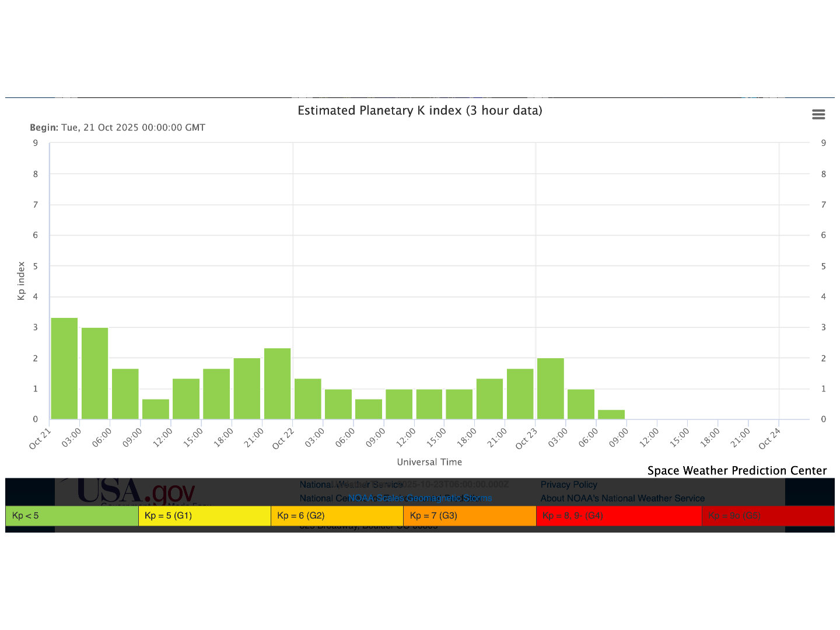840x630 pixels.
Task: Select the Kp = 6 (G2) legend block
Action: (337, 516)
